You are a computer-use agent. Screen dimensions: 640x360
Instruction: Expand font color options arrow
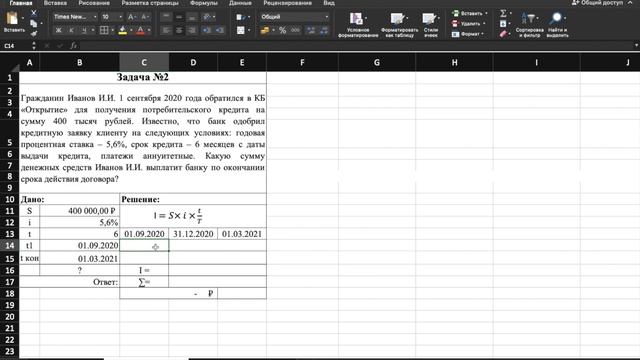click(149, 30)
